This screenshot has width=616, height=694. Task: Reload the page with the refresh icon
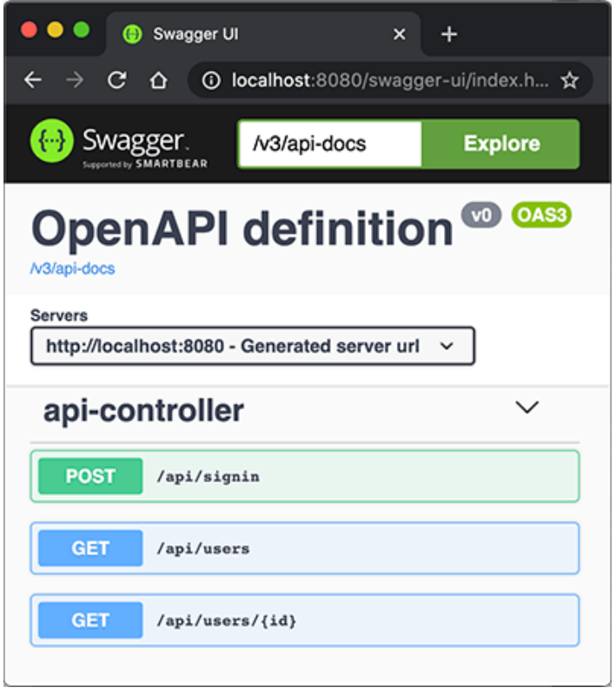click(x=117, y=81)
